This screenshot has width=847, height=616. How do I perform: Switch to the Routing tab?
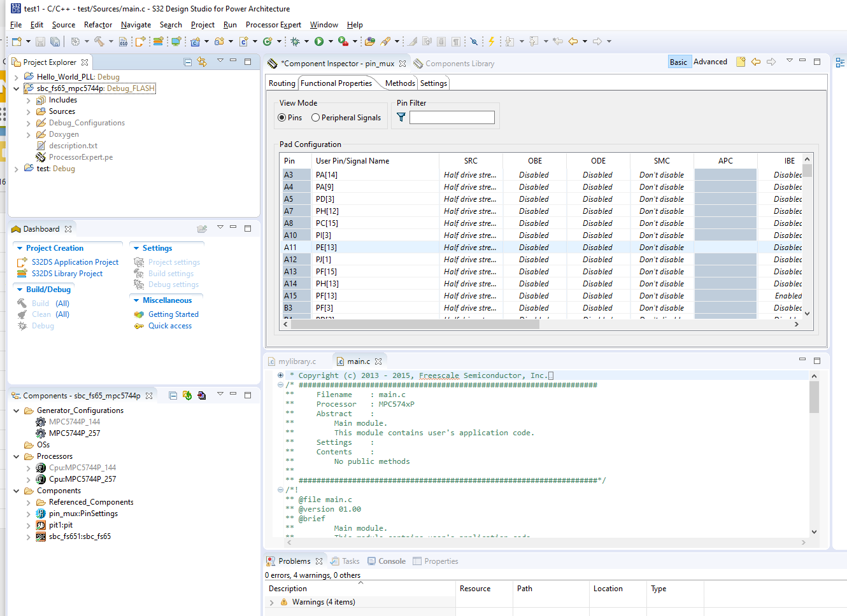coord(281,83)
